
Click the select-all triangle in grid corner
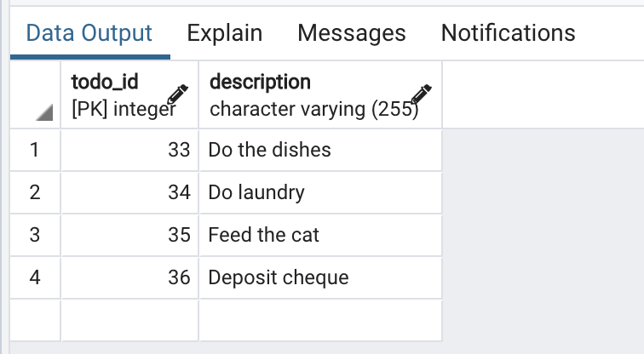click(x=44, y=112)
